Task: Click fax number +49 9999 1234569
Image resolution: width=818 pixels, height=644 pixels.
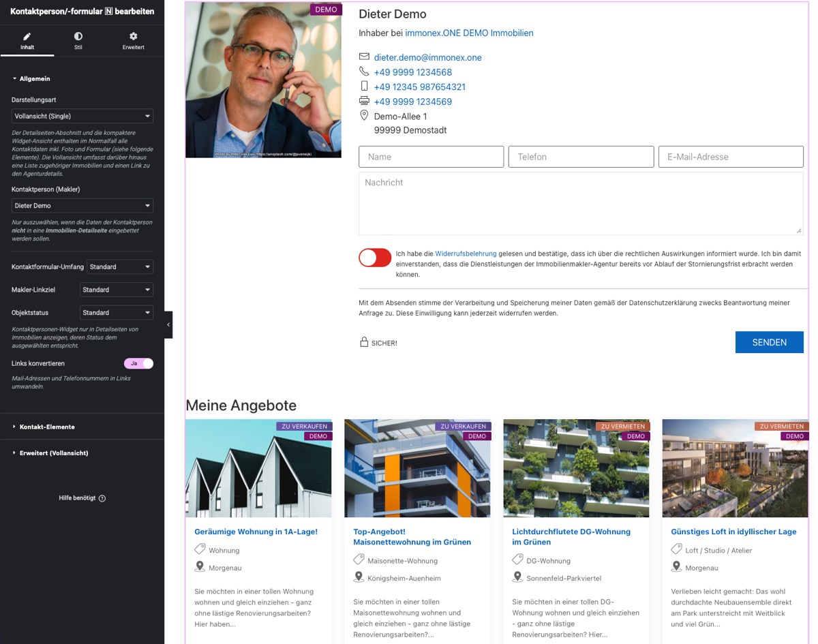Action: tap(412, 102)
